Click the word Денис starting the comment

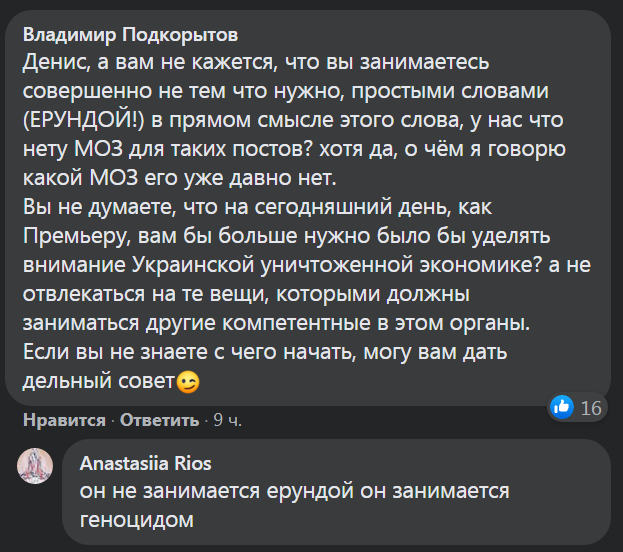tap(51, 62)
